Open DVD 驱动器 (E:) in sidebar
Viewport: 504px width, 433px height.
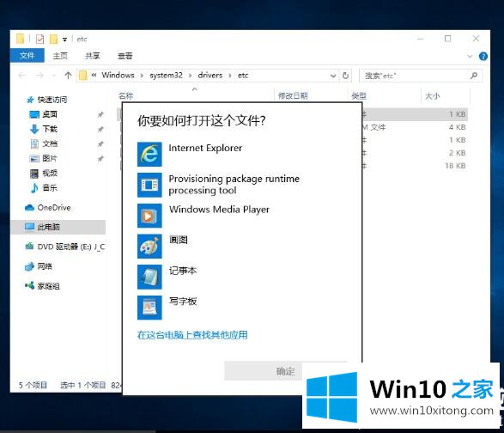point(70,247)
